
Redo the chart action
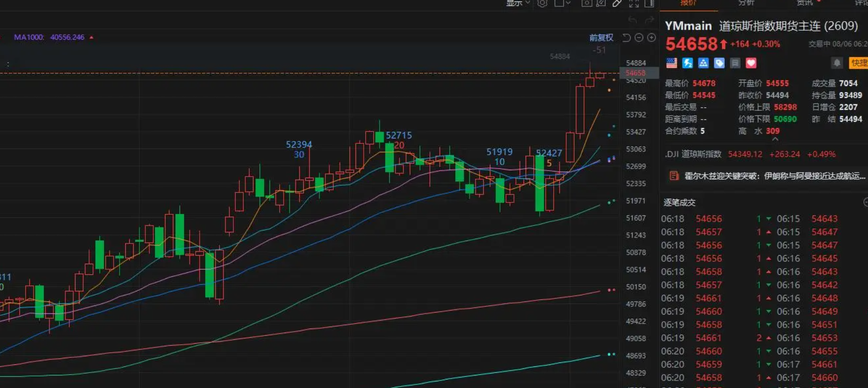(649, 20)
